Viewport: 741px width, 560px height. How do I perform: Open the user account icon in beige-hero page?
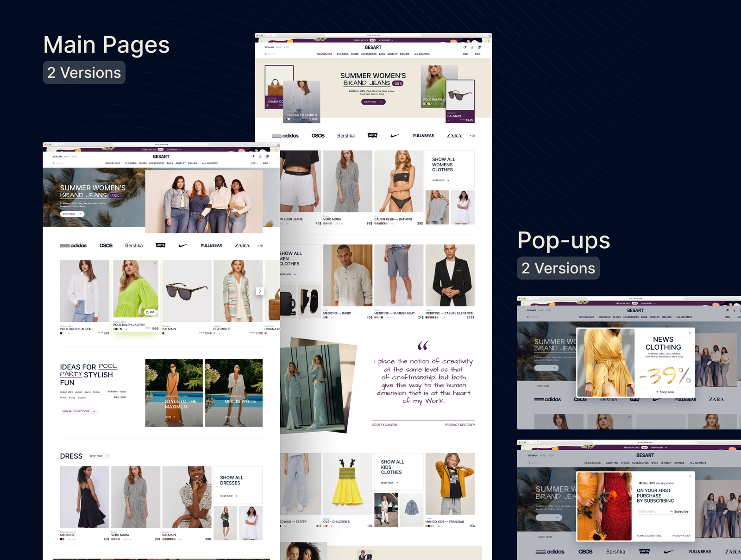click(472, 47)
